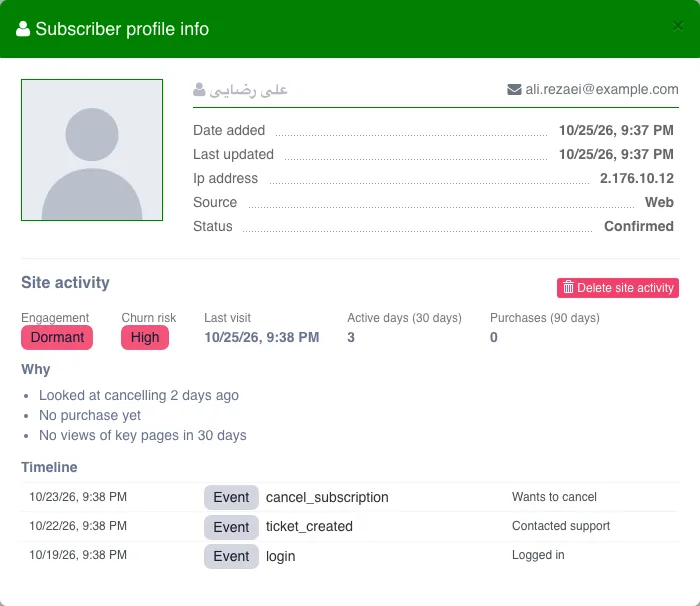Image resolution: width=700 pixels, height=606 pixels.
Task: Click the Subscriber profile info title
Action: [x=122, y=29]
